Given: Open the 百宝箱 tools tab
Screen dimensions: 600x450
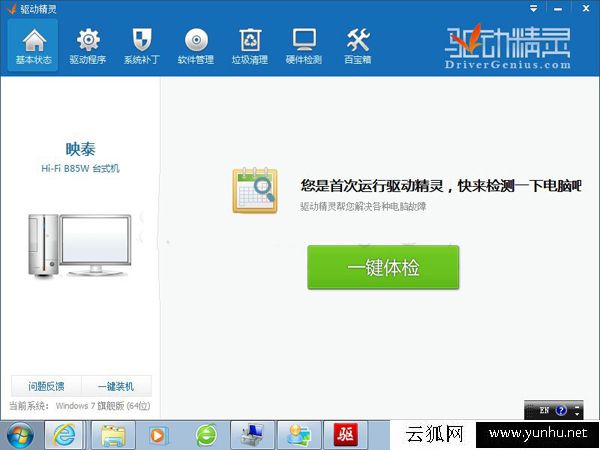Looking at the screenshot, I should [x=357, y=45].
